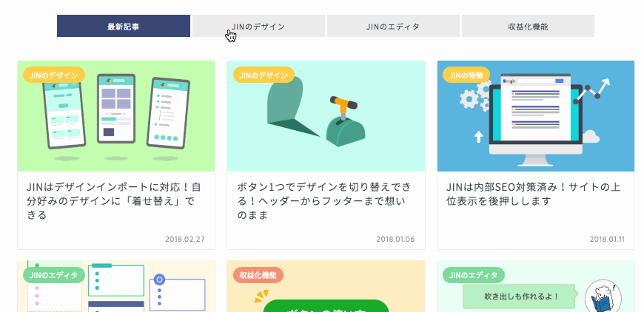The height and width of the screenshot is (312, 644).
Task: Open article titled JINはデザインインポートに対応
Action: (114, 201)
